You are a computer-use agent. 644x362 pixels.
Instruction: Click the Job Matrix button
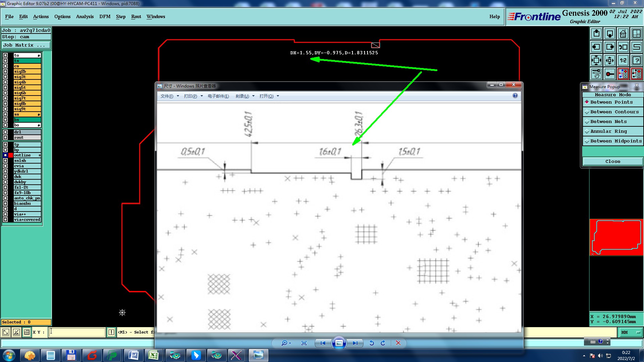pos(26,45)
